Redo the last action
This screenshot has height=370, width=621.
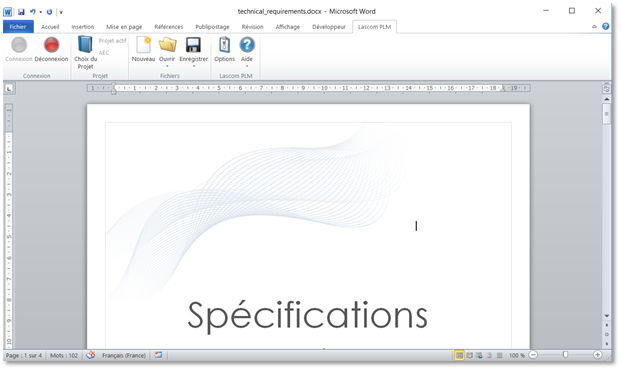(50, 12)
